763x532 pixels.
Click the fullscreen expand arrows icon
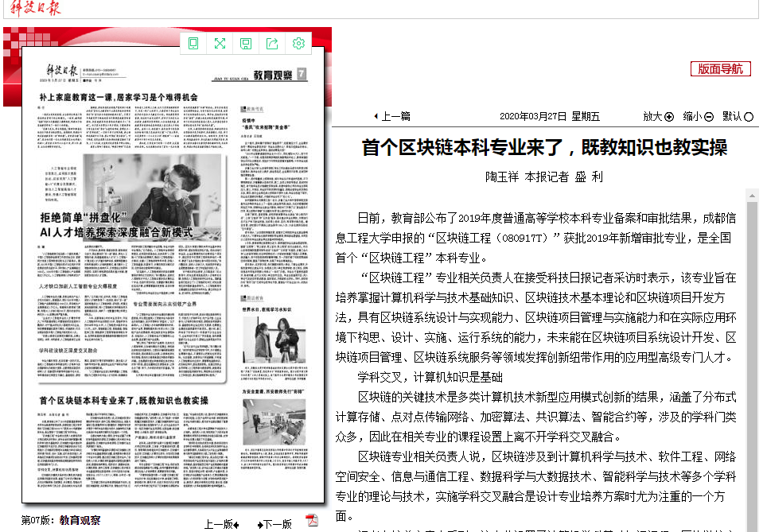coord(220,43)
